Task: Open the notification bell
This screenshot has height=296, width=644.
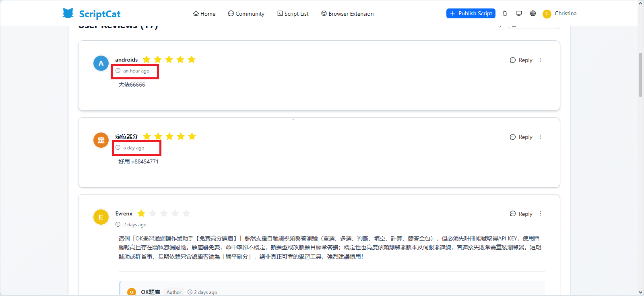Action: pos(505,13)
